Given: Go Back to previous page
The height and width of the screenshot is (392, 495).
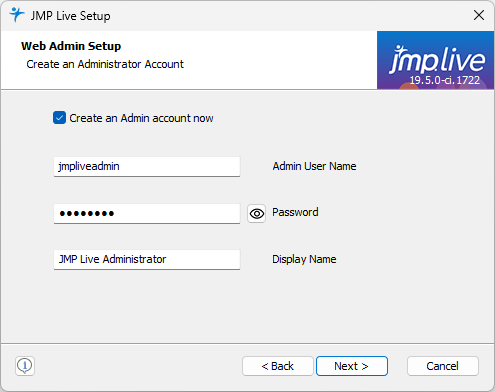Looking at the screenshot, I should pyautogui.click(x=278, y=366).
